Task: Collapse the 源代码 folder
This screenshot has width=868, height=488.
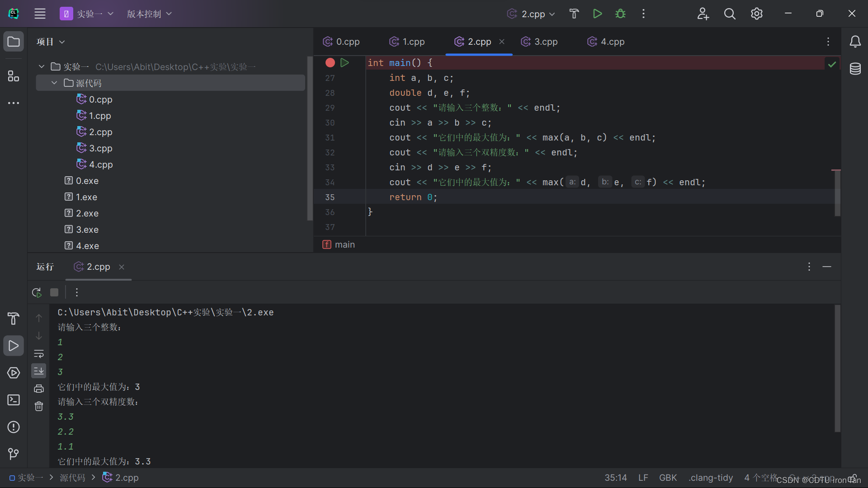Action: 54,83
